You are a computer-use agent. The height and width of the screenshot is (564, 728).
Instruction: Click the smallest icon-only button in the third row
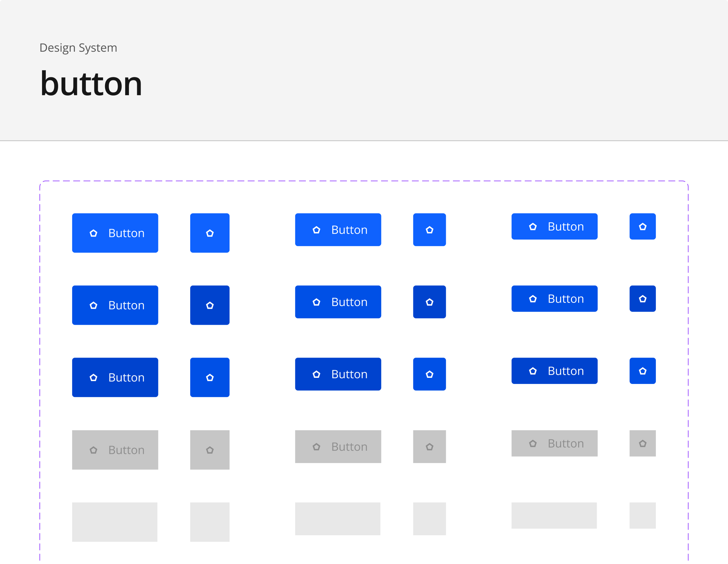[x=642, y=371]
